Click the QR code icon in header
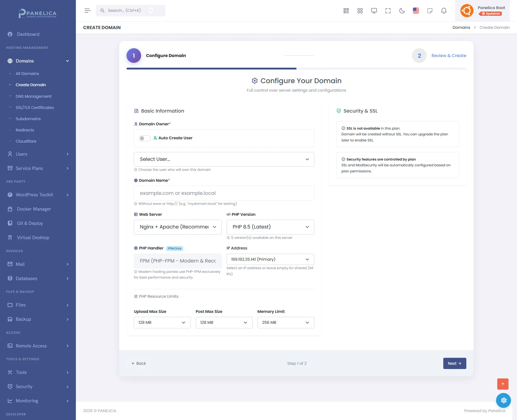 point(346,11)
